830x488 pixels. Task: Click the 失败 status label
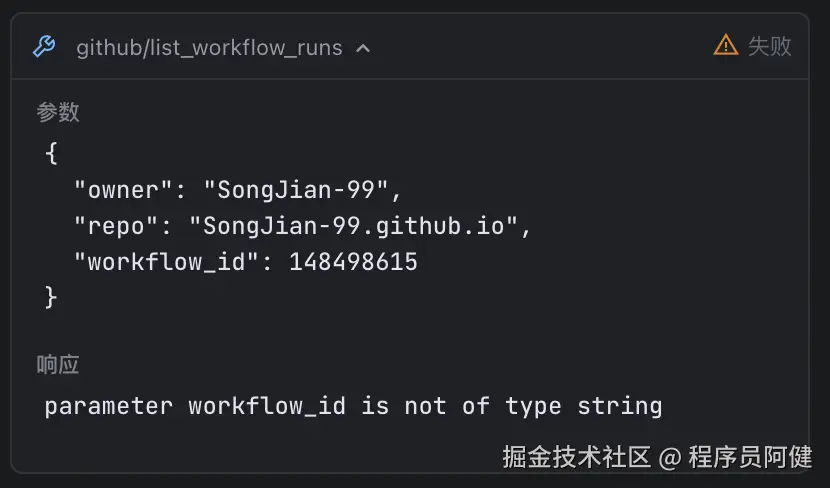pyautogui.click(x=770, y=46)
